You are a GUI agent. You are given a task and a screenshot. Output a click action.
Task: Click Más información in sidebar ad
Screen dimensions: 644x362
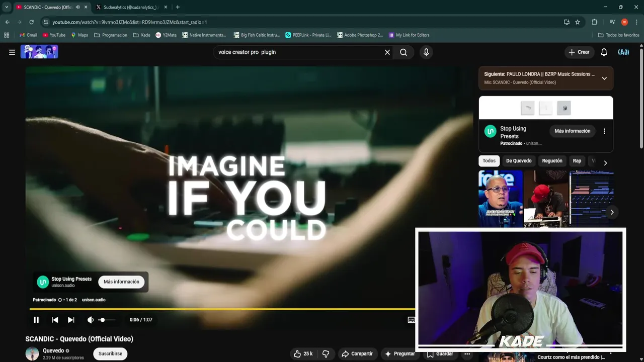[x=572, y=131]
